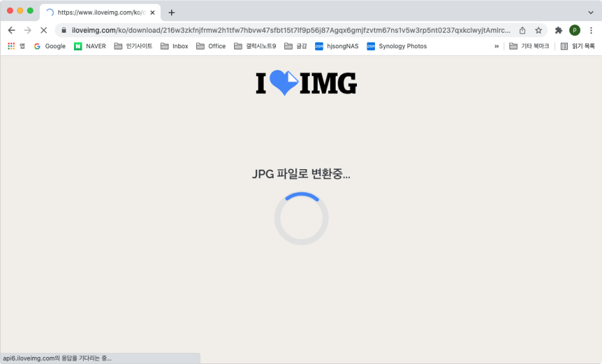This screenshot has height=364, width=602.
Task: Minimize the window with the yellow button
Action: point(20,11)
